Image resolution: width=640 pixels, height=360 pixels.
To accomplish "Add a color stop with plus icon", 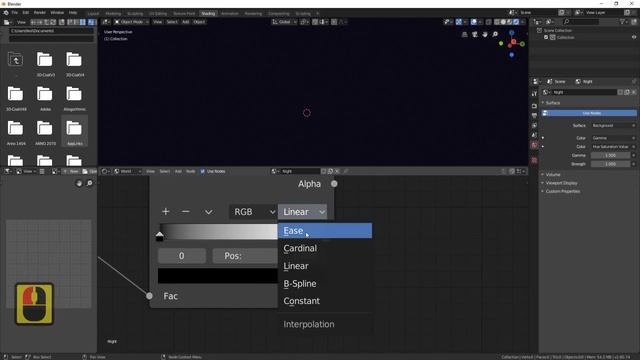I will [x=165, y=211].
